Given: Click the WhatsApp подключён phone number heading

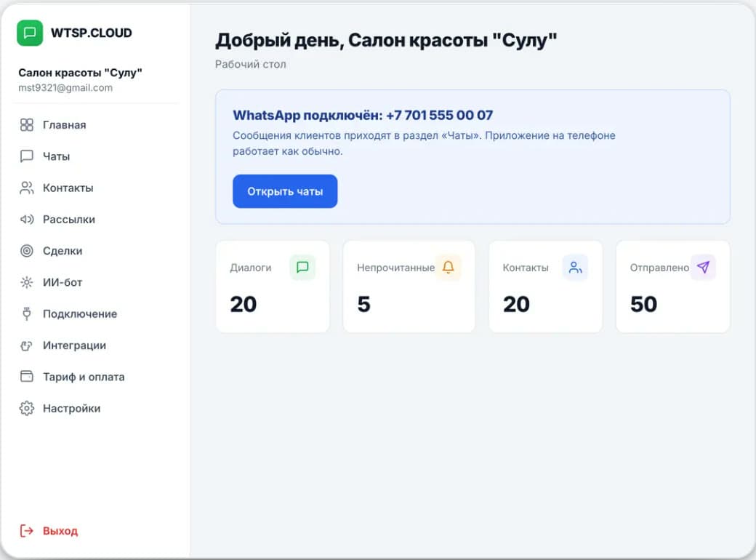Looking at the screenshot, I should [x=363, y=116].
